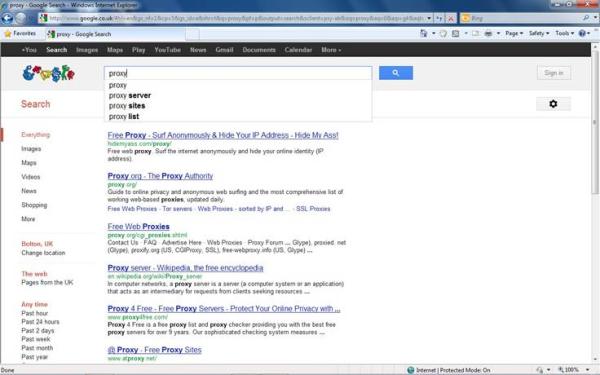Open the Safety dropdown menu
Image resolution: width=600 pixels, height=375 pixels.
point(539,33)
